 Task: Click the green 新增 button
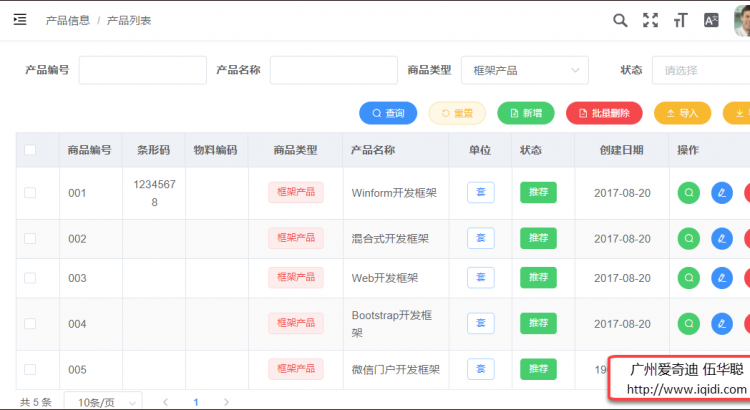click(528, 113)
